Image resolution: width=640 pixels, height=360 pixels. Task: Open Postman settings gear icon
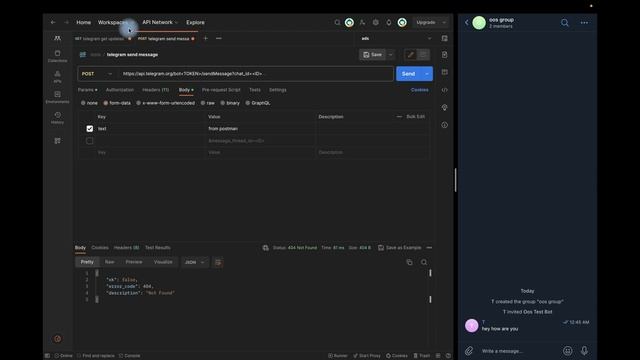[376, 22]
